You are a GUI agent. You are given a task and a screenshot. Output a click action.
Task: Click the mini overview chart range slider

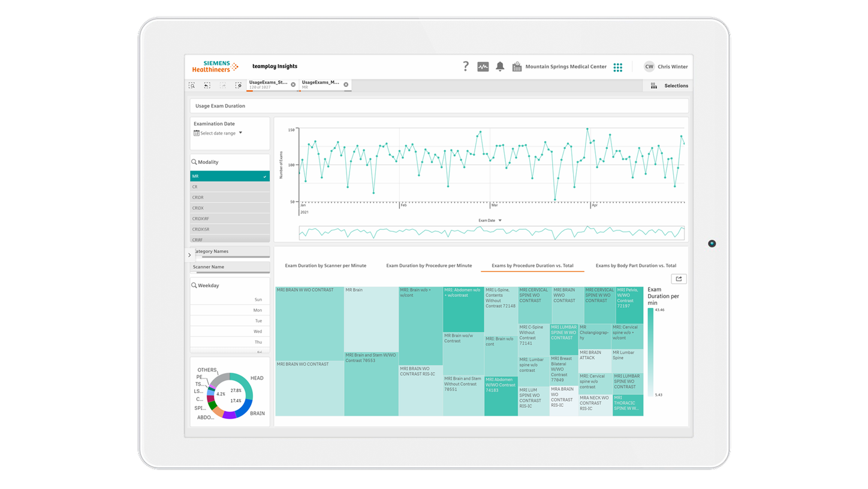tap(492, 233)
